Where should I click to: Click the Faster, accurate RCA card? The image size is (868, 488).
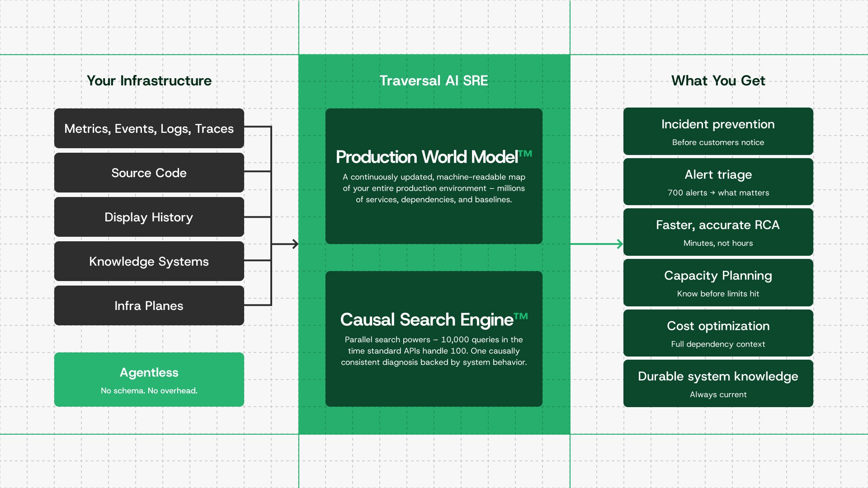(718, 232)
